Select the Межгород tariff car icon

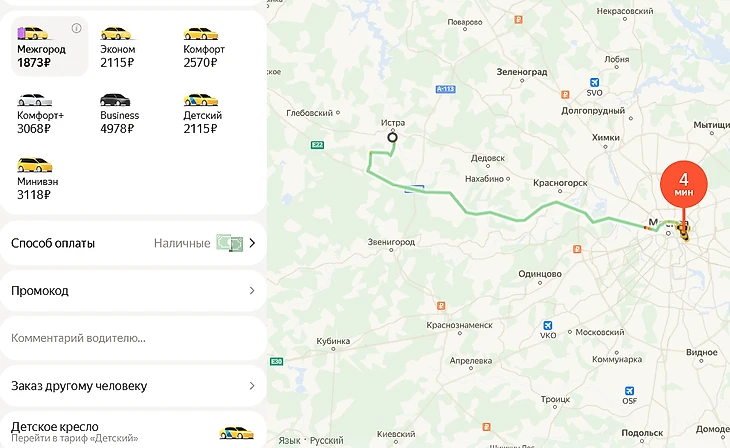(x=33, y=33)
